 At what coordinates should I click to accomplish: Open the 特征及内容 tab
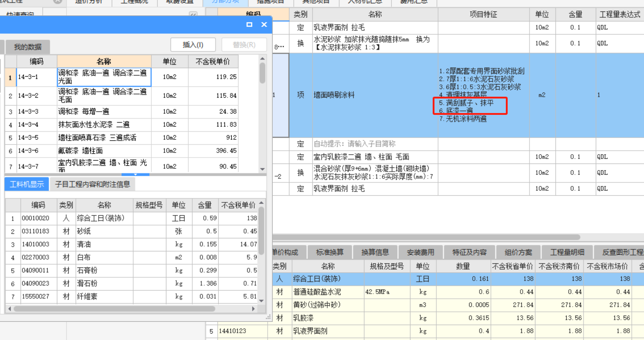pos(469,252)
